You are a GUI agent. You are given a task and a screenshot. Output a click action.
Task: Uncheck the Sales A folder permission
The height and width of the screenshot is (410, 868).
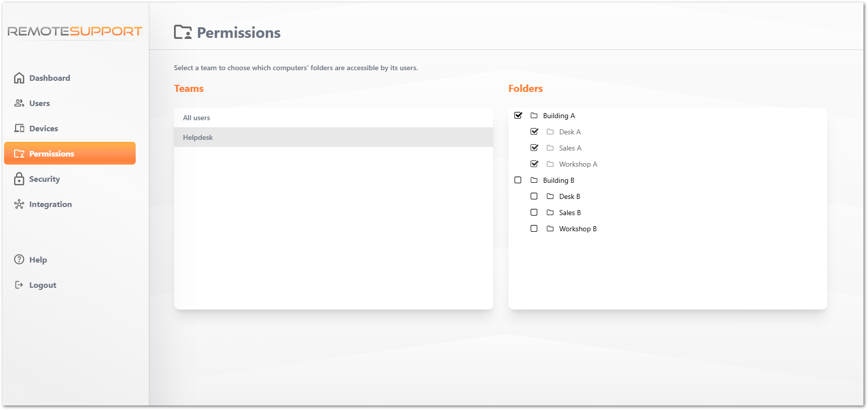534,147
